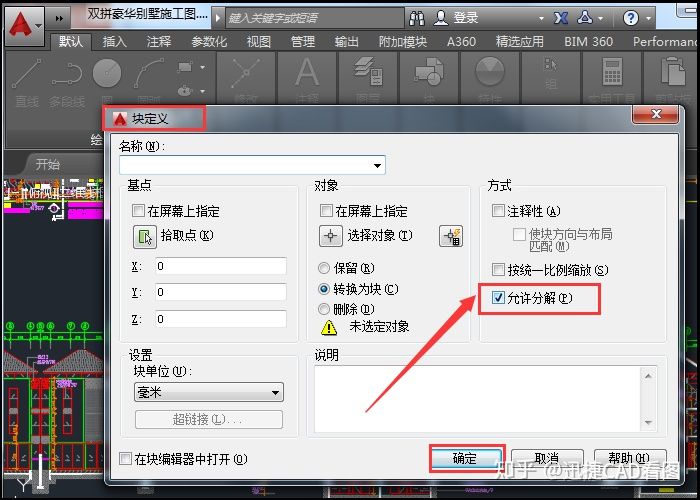Open the AutoCAD application menu logo

[x=21, y=25]
